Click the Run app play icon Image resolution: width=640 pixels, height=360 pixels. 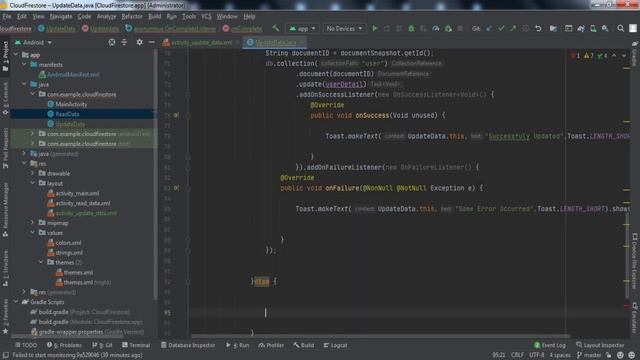[374, 29]
